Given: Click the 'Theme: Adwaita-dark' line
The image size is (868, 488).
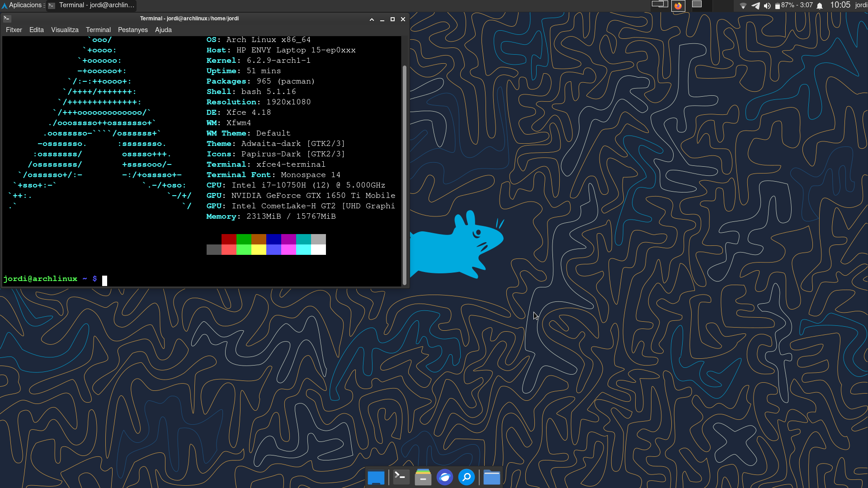Looking at the screenshot, I should 276,144.
